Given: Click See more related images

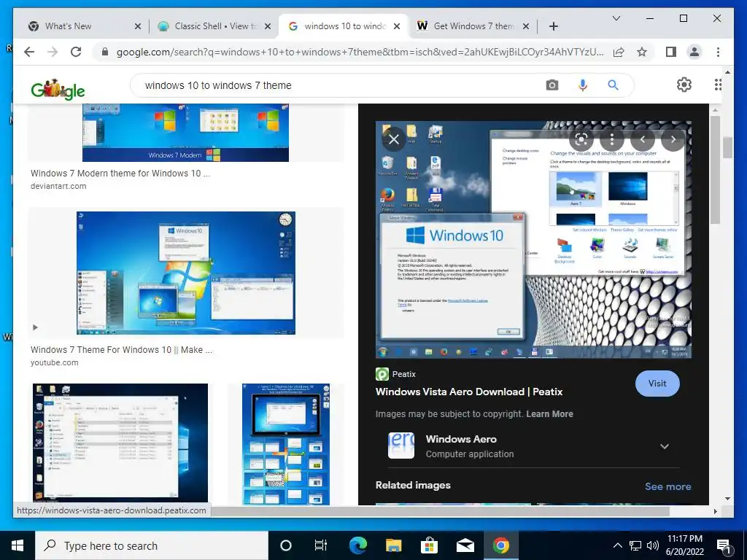Looking at the screenshot, I should coord(668,486).
